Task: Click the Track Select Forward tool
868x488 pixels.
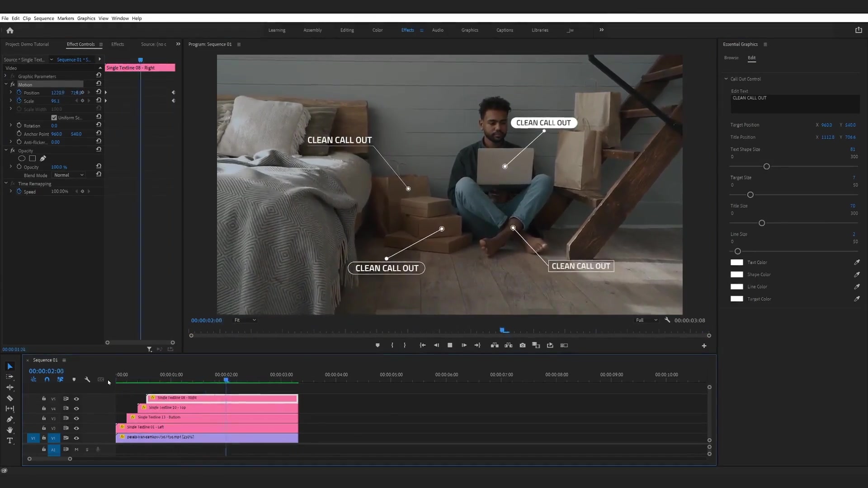Action: click(x=9, y=377)
